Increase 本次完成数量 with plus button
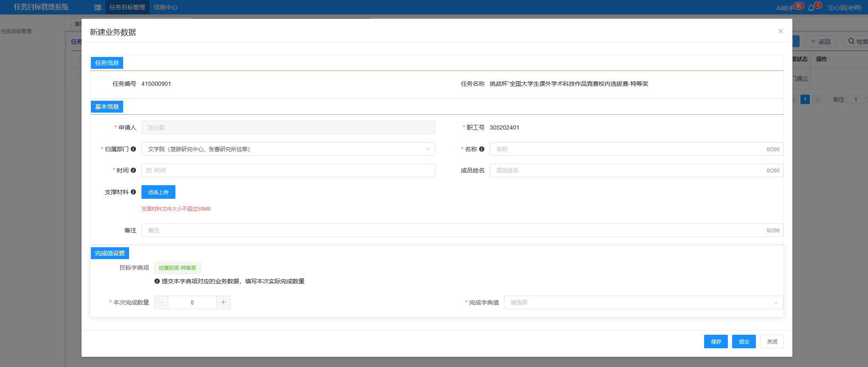This screenshot has height=367, width=868. tap(223, 302)
